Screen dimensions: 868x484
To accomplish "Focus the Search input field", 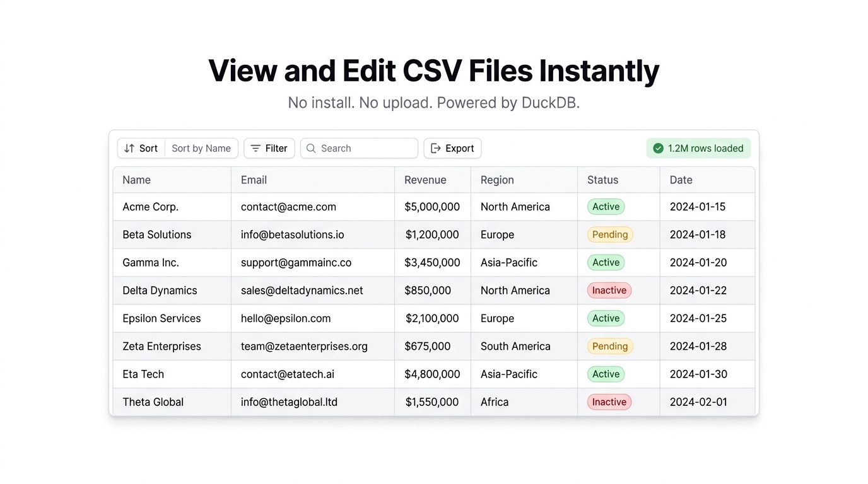I will pyautogui.click(x=359, y=149).
